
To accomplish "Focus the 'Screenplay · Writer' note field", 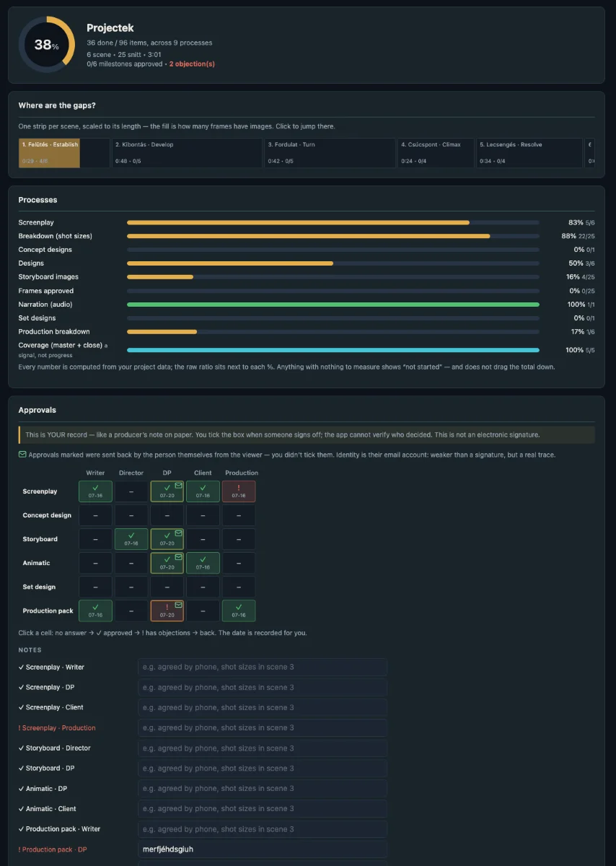I will 263,668.
